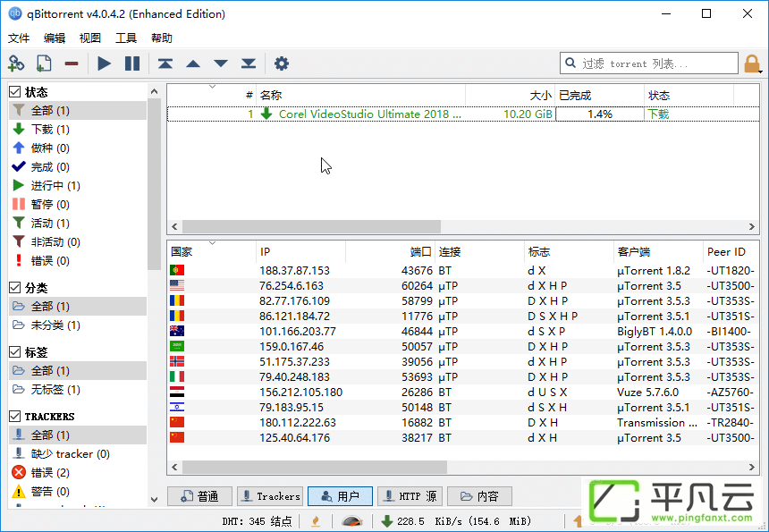Select category 未分类 (1)

point(78,325)
